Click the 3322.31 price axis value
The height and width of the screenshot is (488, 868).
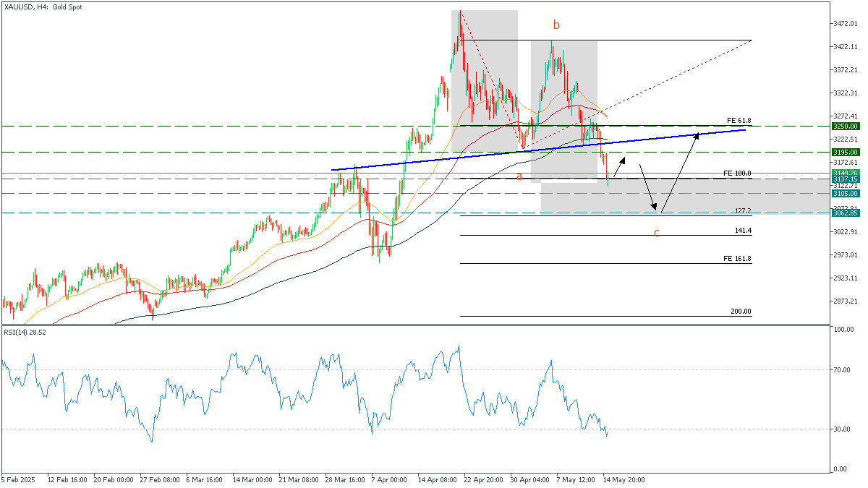click(845, 93)
